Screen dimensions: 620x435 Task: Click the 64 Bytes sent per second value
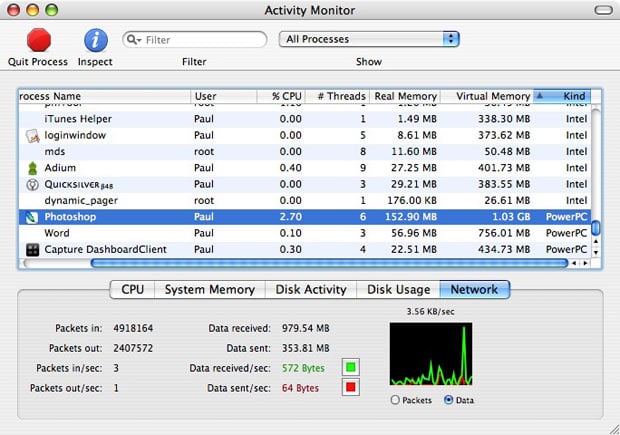coord(300,388)
